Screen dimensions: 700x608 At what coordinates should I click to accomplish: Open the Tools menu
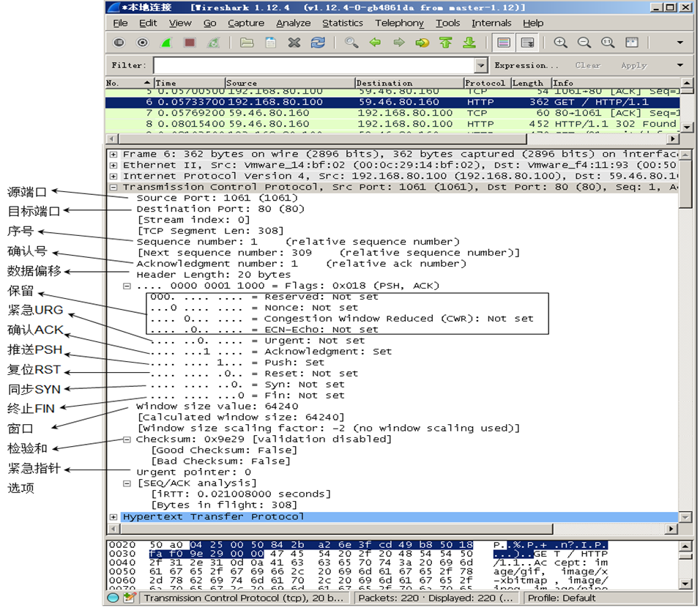[448, 23]
